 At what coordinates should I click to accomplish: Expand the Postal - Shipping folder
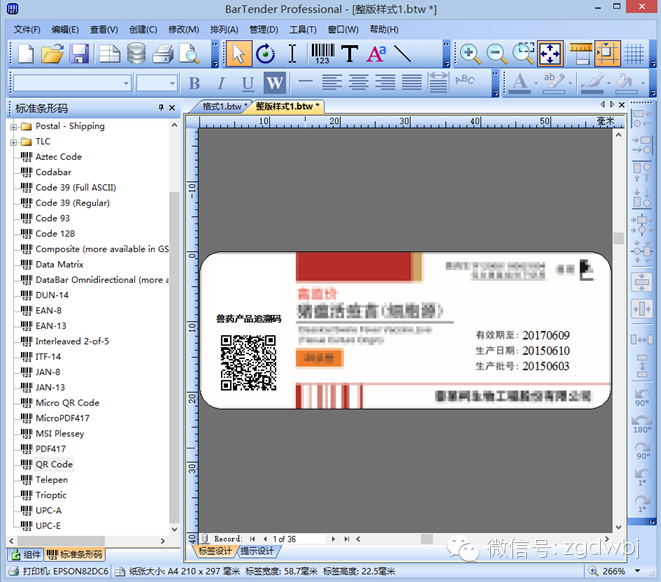tap(13, 126)
